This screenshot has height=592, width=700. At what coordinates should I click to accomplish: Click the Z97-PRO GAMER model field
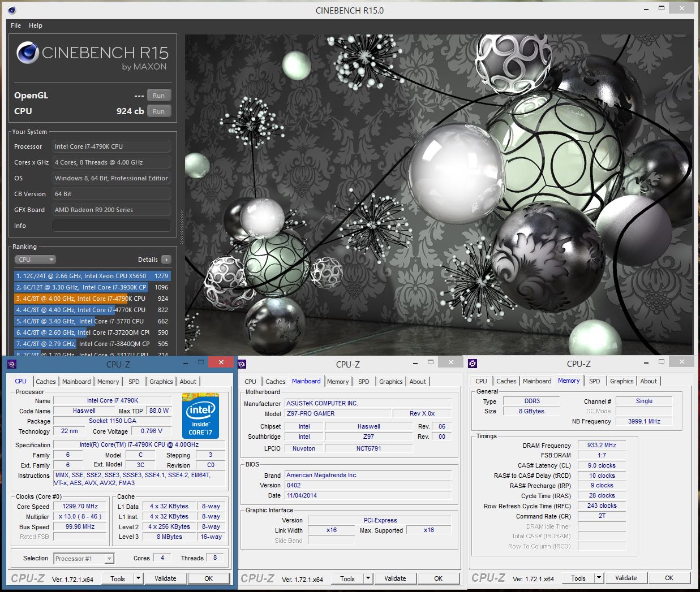point(338,413)
